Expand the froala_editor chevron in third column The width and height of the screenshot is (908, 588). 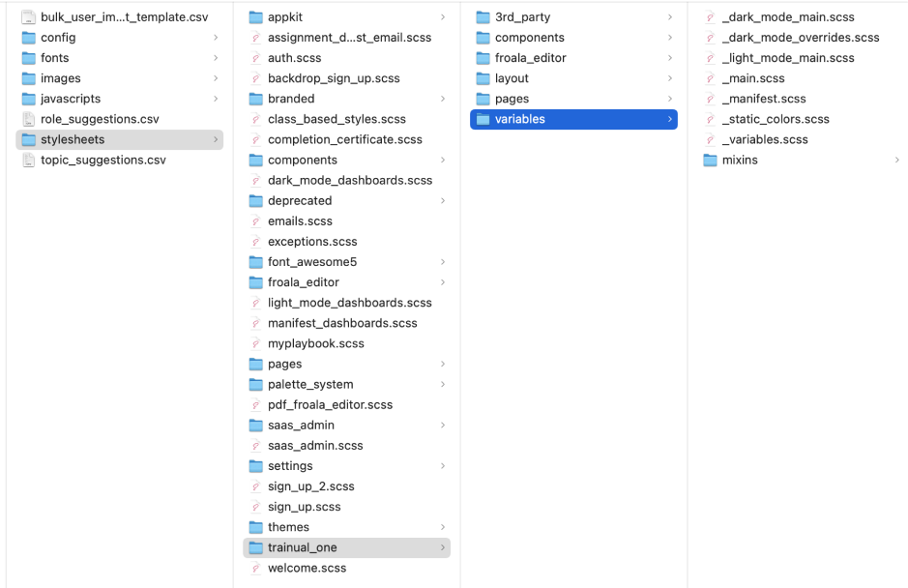point(669,58)
